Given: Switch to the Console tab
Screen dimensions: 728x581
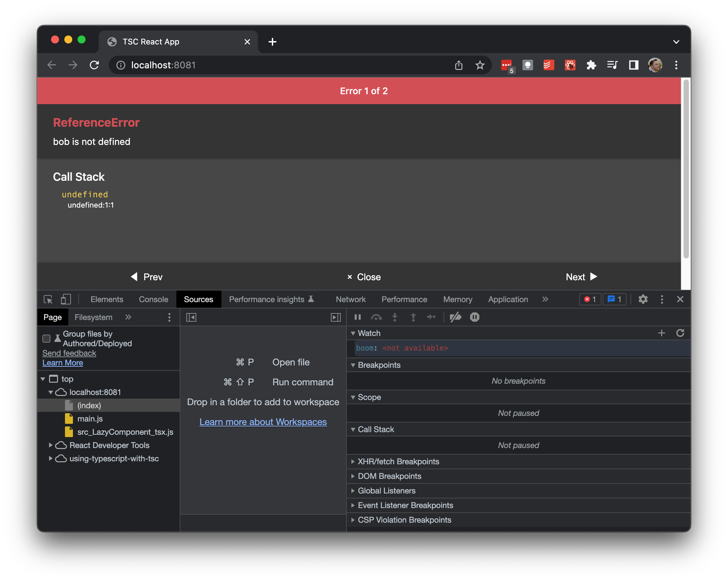Looking at the screenshot, I should (x=153, y=299).
